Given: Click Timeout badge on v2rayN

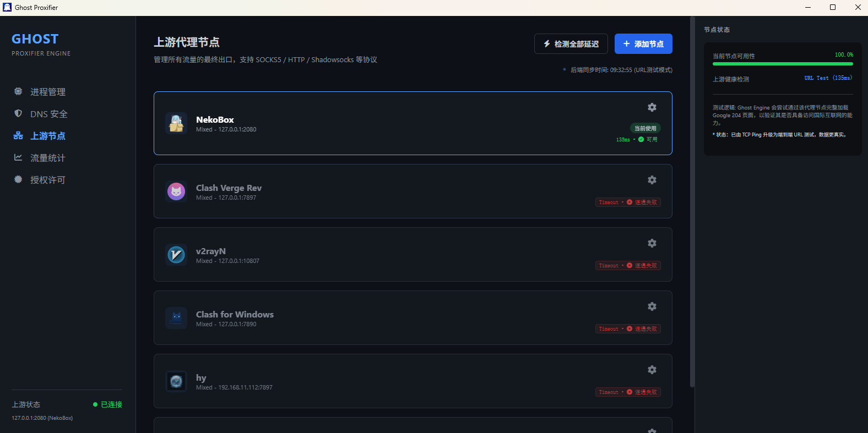Looking at the screenshot, I should coord(628,266).
